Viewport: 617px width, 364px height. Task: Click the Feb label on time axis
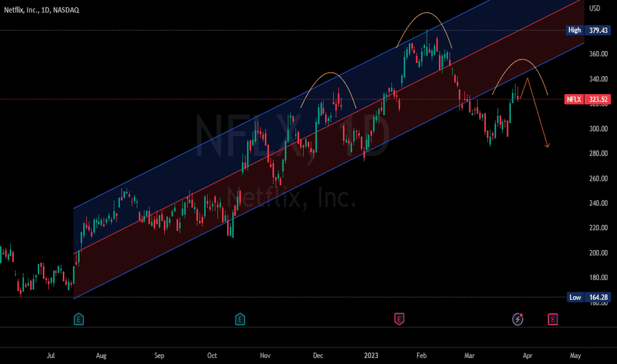click(x=422, y=356)
